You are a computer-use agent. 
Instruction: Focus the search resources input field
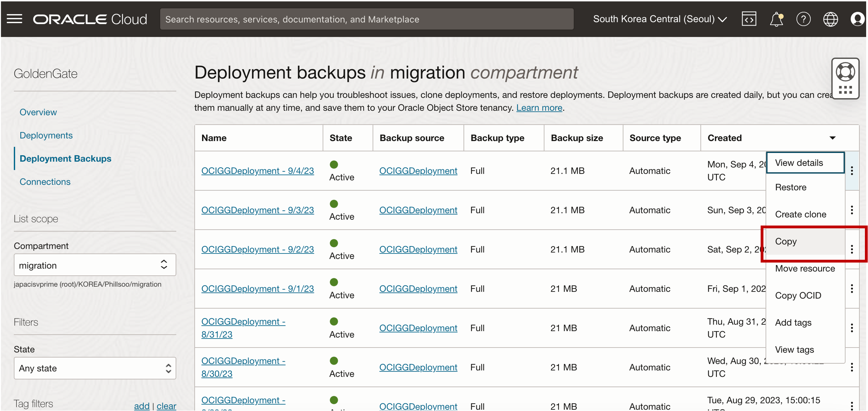pos(367,19)
